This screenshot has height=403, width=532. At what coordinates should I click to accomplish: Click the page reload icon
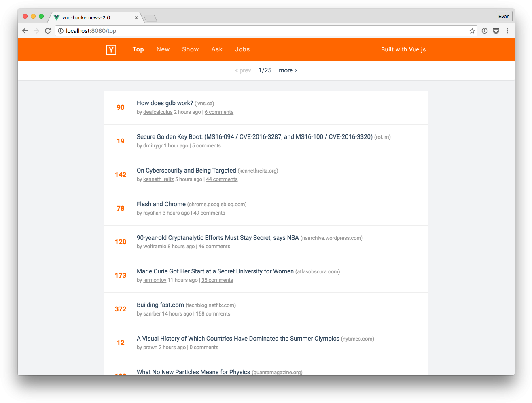[47, 31]
